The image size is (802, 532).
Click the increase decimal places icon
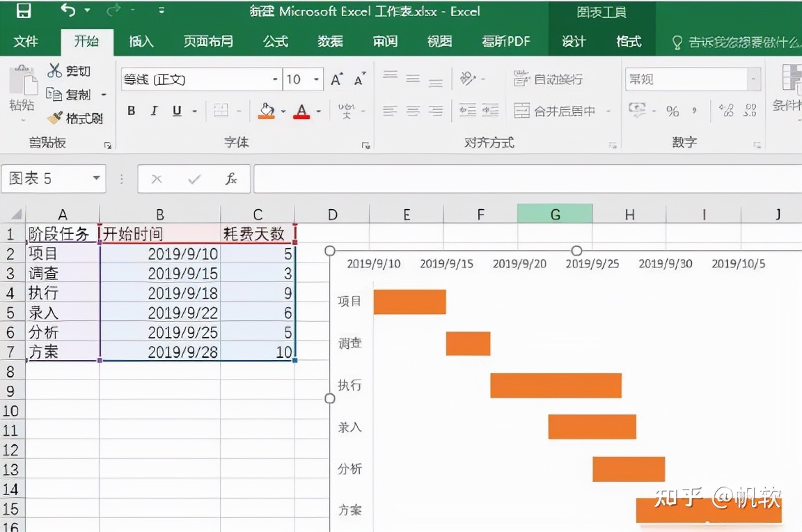pyautogui.click(x=727, y=111)
